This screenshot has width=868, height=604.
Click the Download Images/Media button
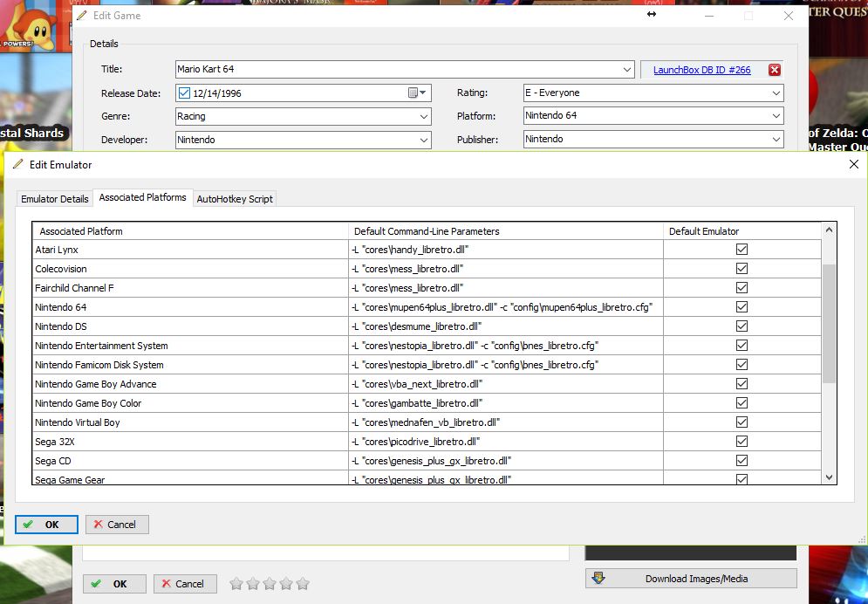tap(691, 579)
